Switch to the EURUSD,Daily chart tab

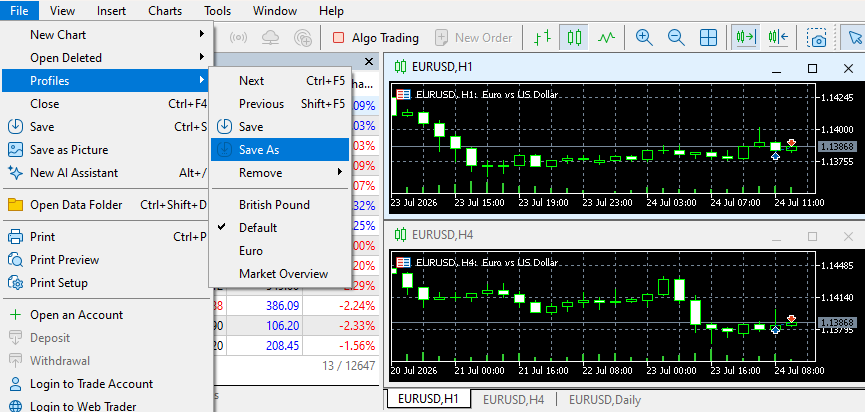point(605,400)
